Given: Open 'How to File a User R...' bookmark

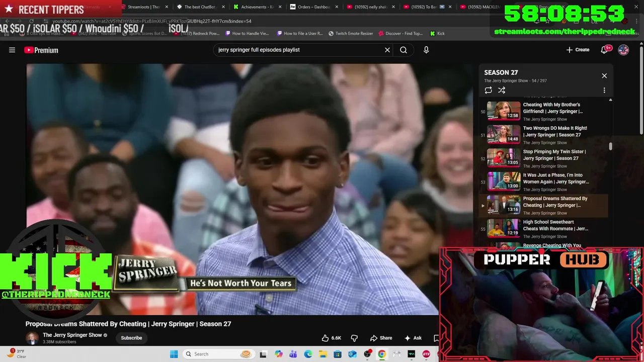Looking at the screenshot, I should pyautogui.click(x=299, y=33).
